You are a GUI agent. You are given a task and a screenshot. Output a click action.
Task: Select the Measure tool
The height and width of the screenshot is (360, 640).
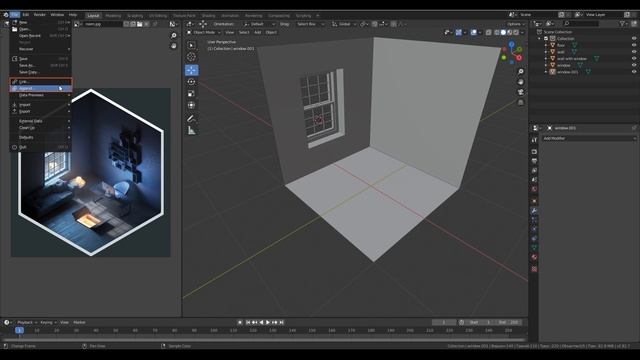[x=191, y=131]
